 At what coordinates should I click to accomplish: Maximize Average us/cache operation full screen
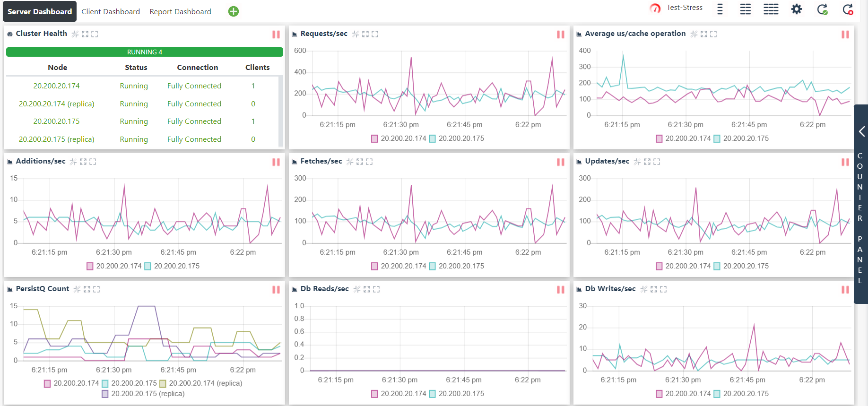713,34
